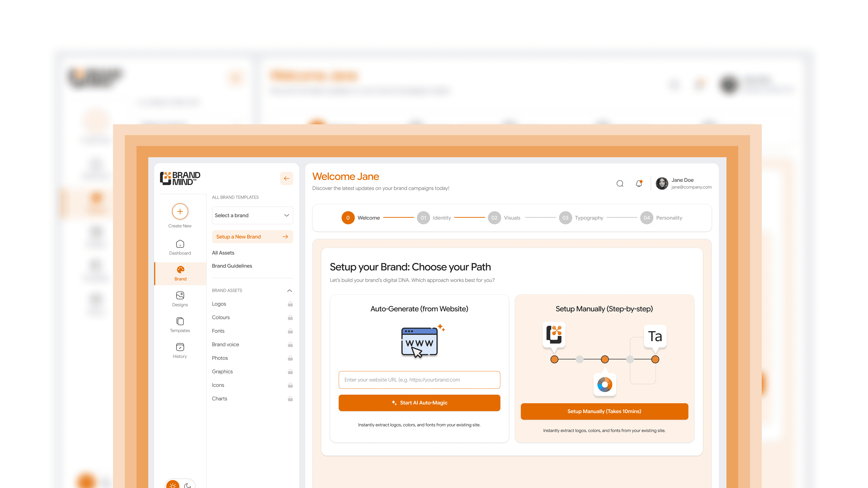Click Jane Doe's profile avatar

[662, 183]
